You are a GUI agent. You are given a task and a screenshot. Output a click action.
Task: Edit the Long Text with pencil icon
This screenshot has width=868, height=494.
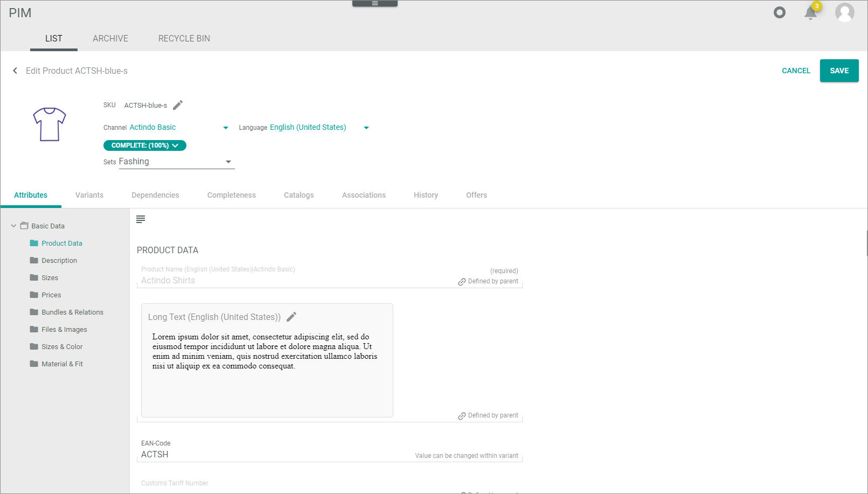(291, 317)
